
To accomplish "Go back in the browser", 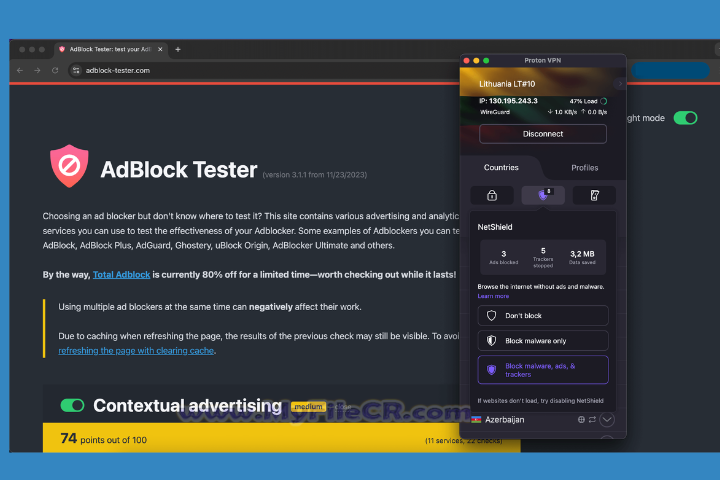I will (20, 70).
